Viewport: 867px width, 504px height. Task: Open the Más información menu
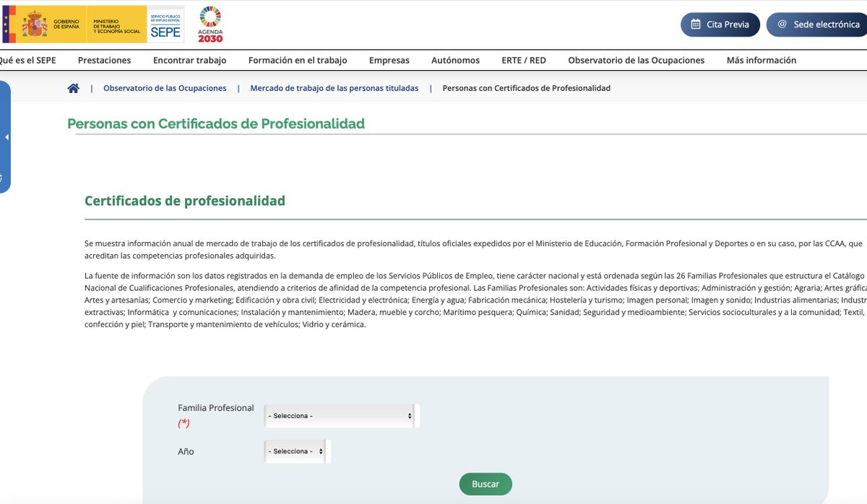(761, 61)
